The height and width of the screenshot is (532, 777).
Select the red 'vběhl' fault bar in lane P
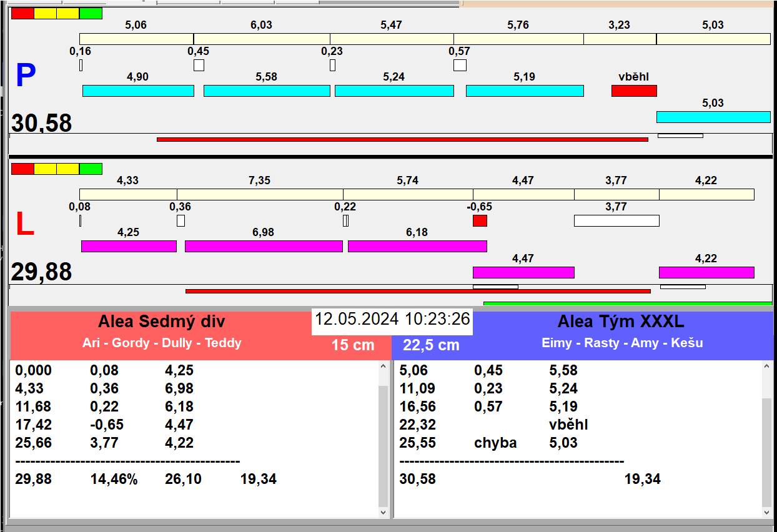point(634,91)
